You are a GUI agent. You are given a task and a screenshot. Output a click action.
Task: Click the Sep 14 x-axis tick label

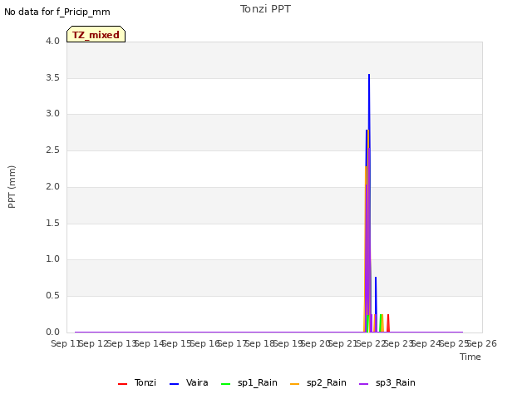click(149, 343)
